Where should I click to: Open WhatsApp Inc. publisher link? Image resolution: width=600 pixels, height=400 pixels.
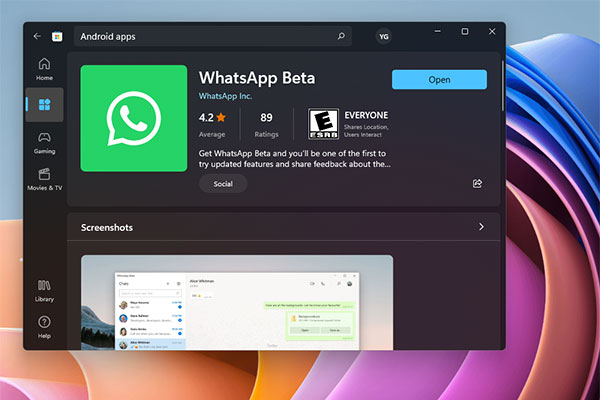point(225,96)
